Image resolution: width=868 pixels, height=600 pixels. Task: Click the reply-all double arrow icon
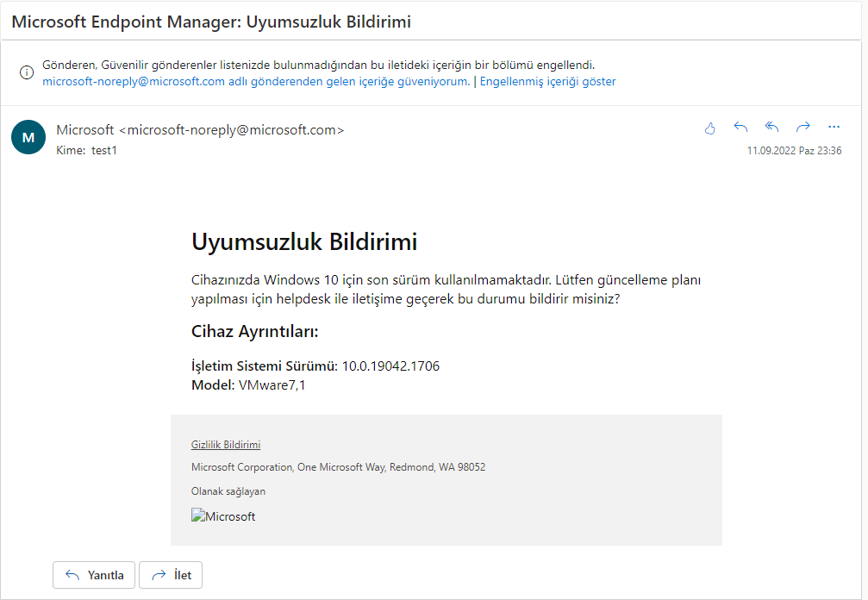(x=771, y=128)
